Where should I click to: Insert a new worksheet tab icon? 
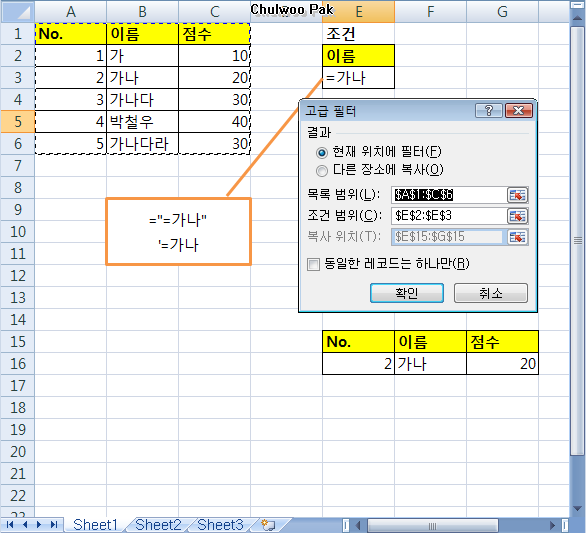pos(268,525)
